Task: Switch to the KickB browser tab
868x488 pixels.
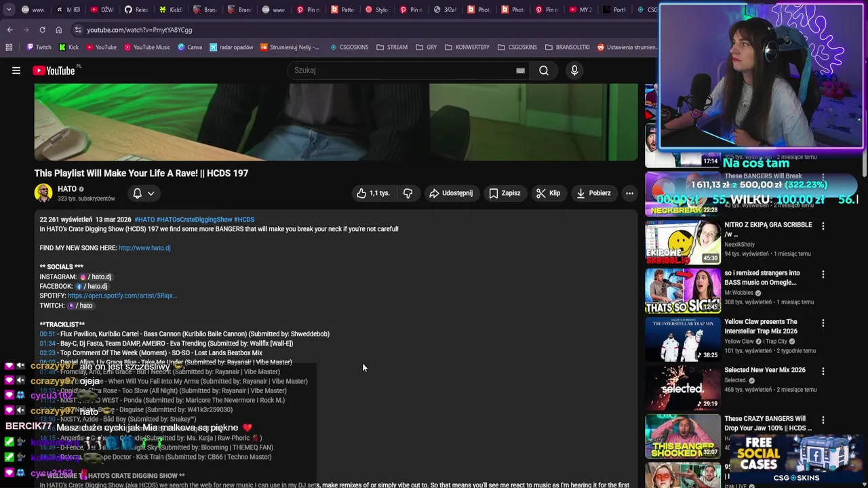Action: tap(171, 9)
